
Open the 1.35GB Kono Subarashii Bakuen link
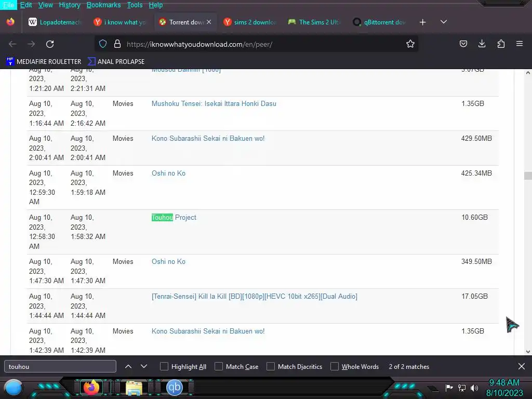tap(208, 331)
